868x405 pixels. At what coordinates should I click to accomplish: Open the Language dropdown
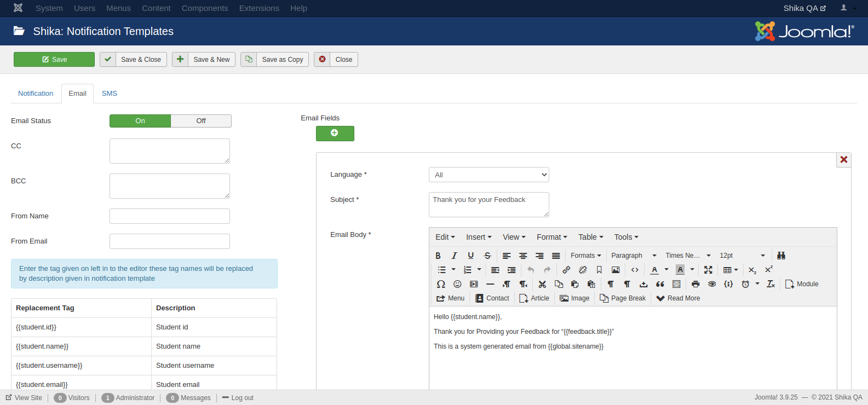click(488, 175)
